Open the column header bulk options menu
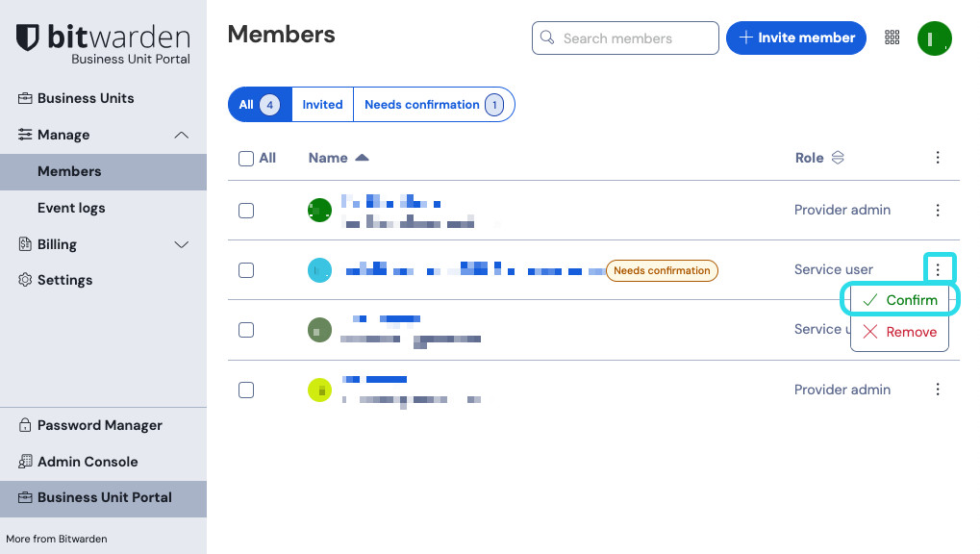This screenshot has height=554, width=980. click(x=938, y=158)
